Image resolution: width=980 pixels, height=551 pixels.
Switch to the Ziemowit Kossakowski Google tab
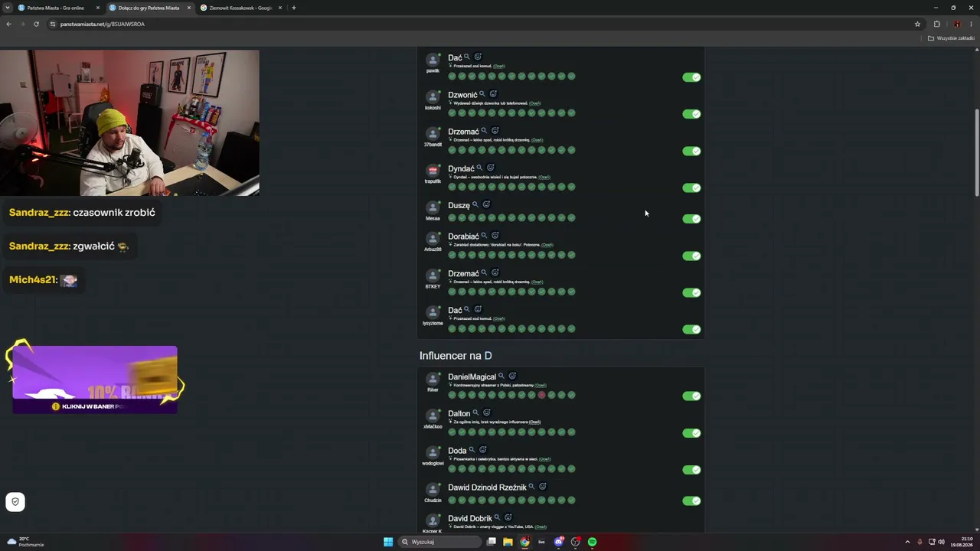pyautogui.click(x=240, y=8)
